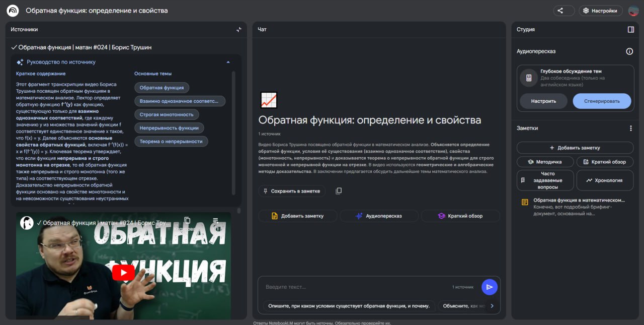644x325 pixels.
Task: Focus the Введите текст chat input
Action: 352,287
